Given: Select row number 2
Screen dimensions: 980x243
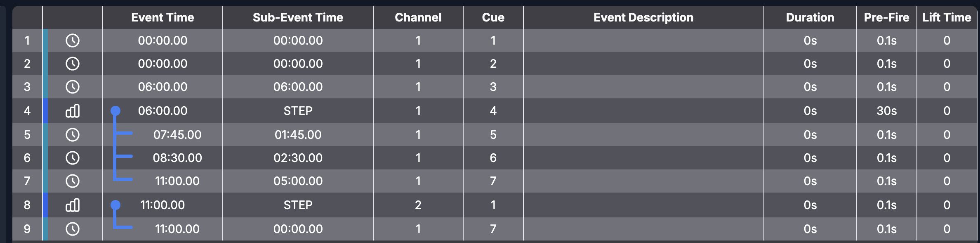Looking at the screenshot, I should pos(27,64).
